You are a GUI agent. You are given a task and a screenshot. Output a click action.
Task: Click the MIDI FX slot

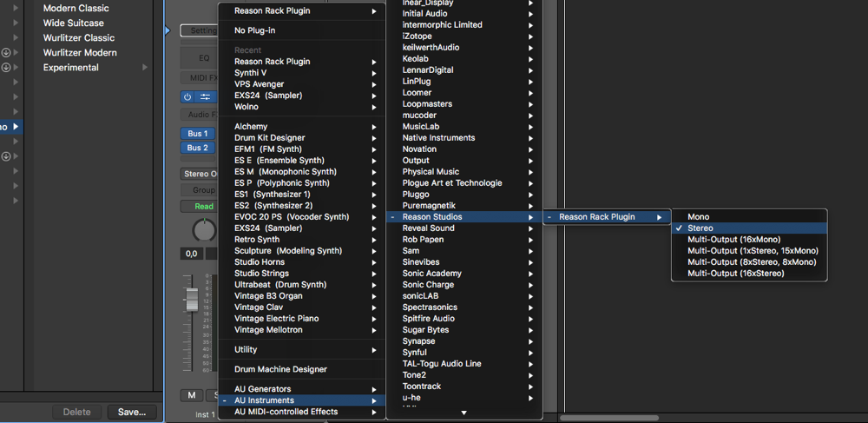click(200, 78)
